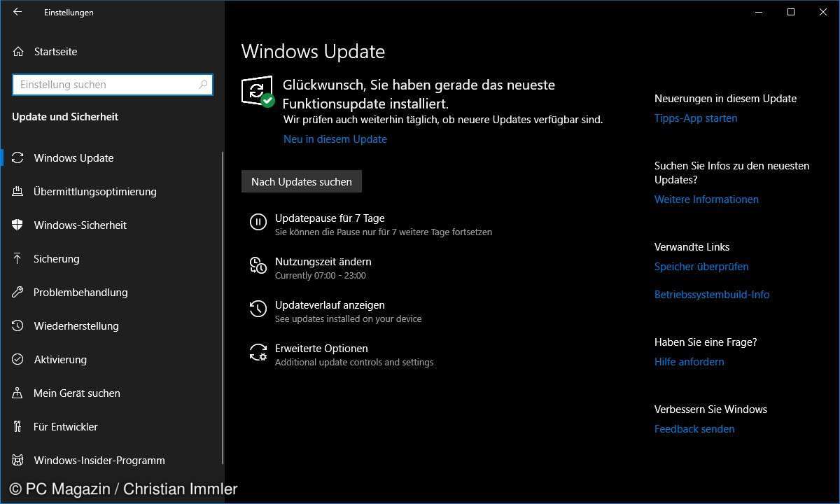This screenshot has width=840, height=504.
Task: Go to Mein Gerät suchen
Action: click(x=112, y=393)
